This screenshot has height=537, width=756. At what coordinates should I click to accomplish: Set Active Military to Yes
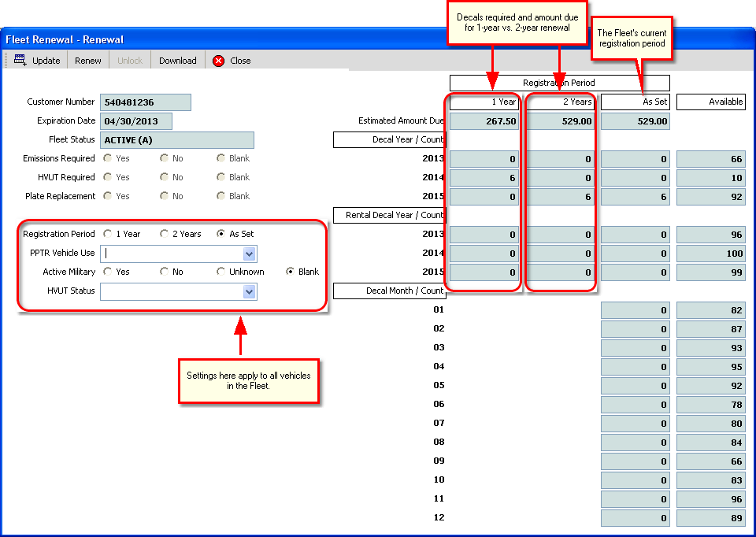point(107,272)
